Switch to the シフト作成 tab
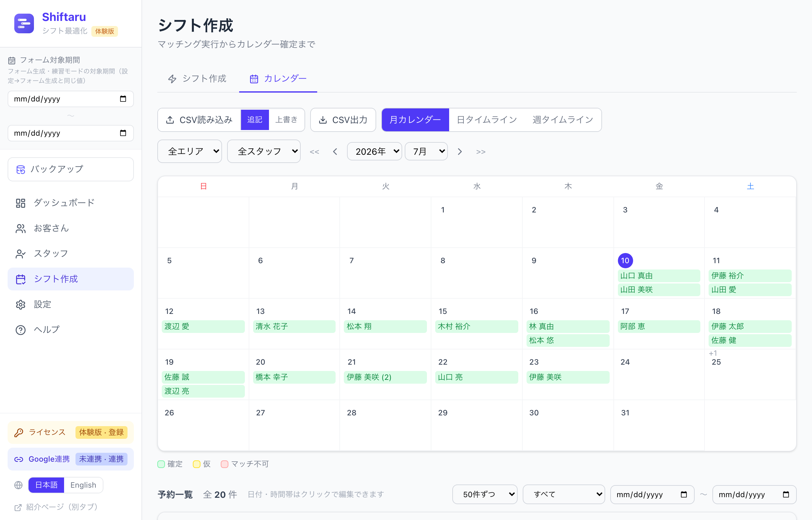 (197, 79)
